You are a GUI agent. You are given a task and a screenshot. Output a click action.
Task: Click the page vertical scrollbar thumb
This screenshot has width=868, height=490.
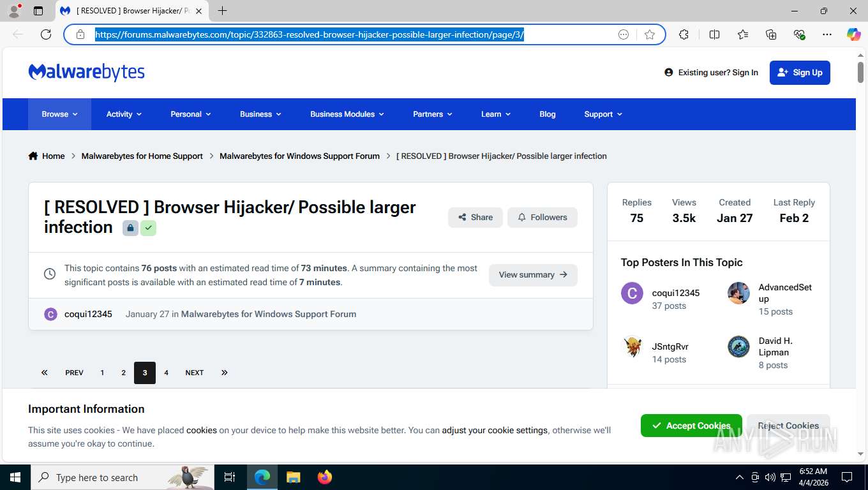click(x=860, y=72)
